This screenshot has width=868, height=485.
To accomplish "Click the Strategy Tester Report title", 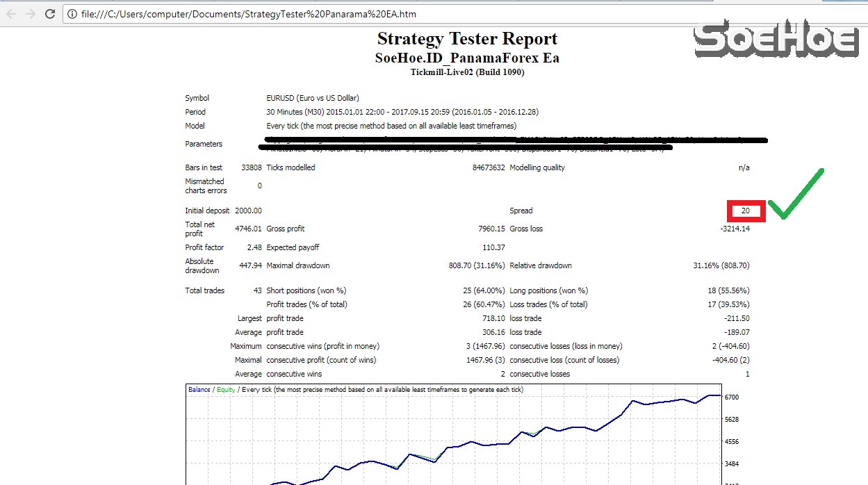I will (x=466, y=39).
